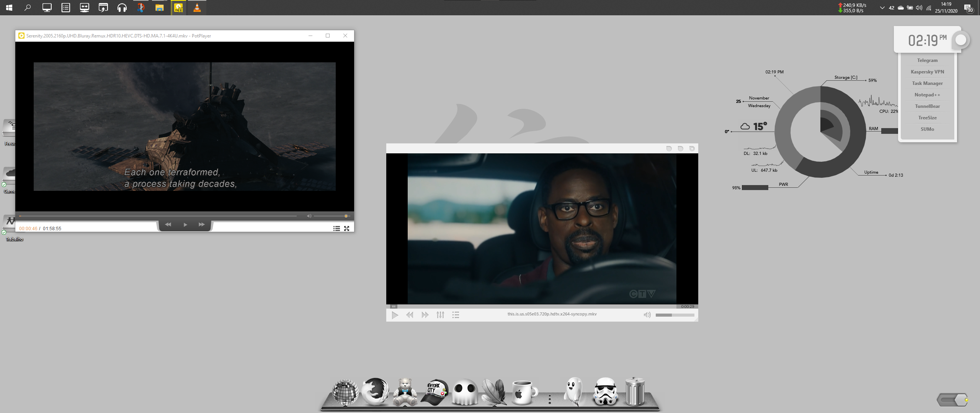
Task: Show playlist in this.is.us player
Action: (x=456, y=315)
